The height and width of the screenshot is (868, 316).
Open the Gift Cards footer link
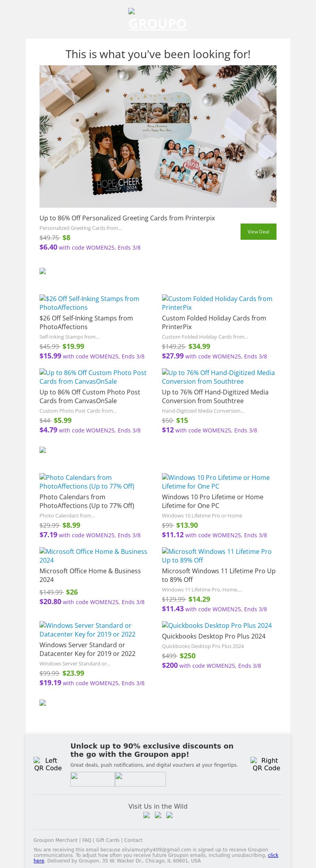pyautogui.click(x=107, y=840)
